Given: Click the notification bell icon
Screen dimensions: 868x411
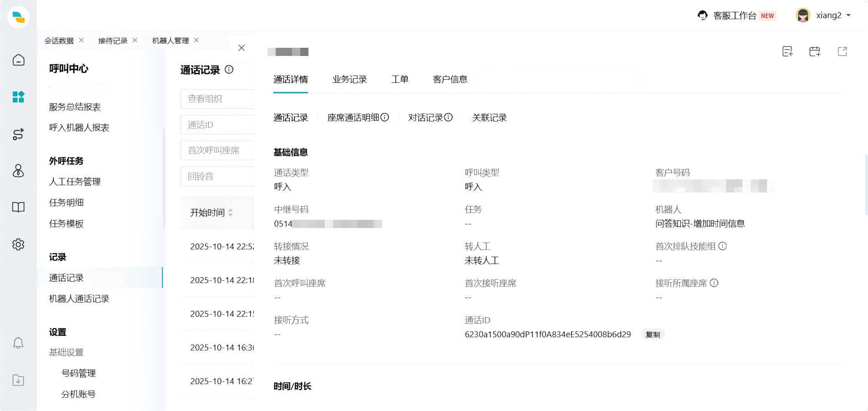Looking at the screenshot, I should coord(18,342).
